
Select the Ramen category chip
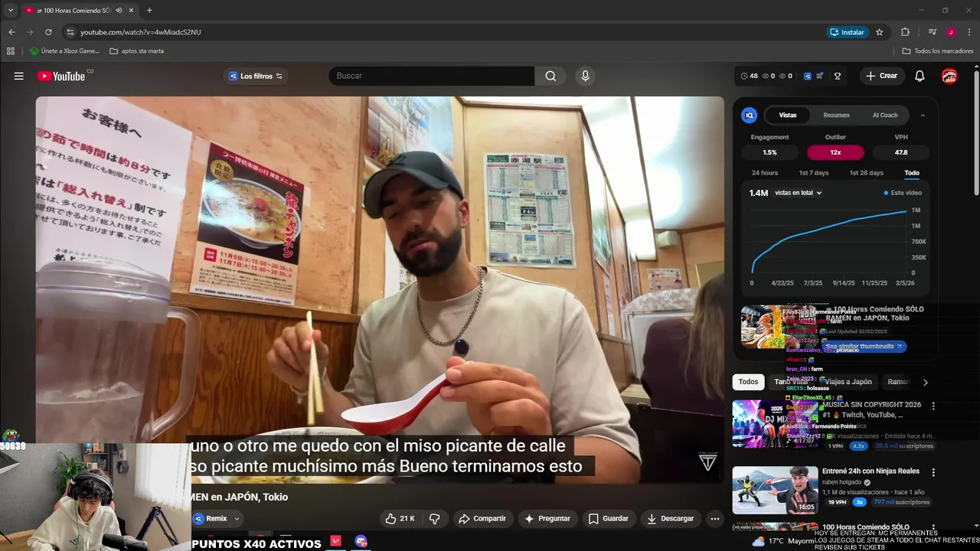click(x=898, y=382)
